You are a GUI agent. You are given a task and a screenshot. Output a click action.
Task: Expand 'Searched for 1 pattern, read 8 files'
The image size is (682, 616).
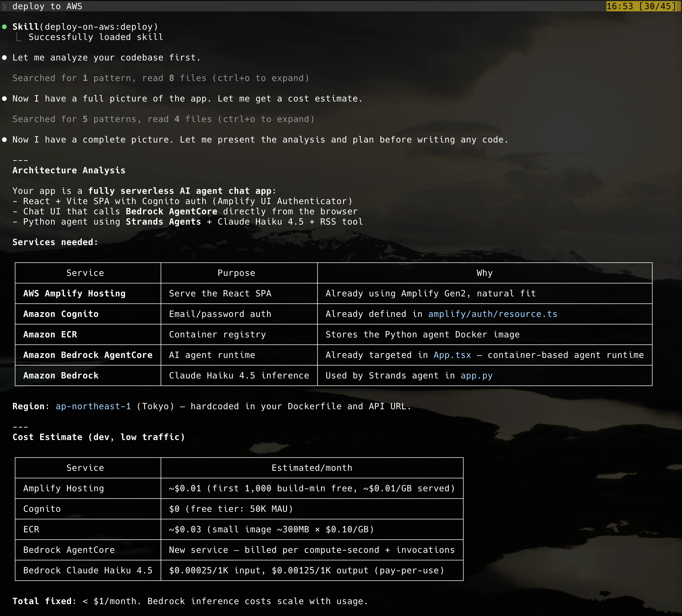(161, 78)
